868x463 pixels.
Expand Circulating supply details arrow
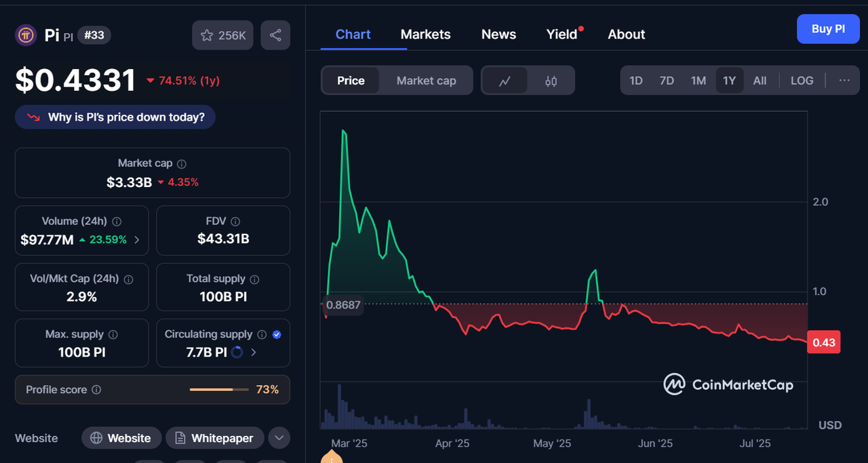(254, 353)
